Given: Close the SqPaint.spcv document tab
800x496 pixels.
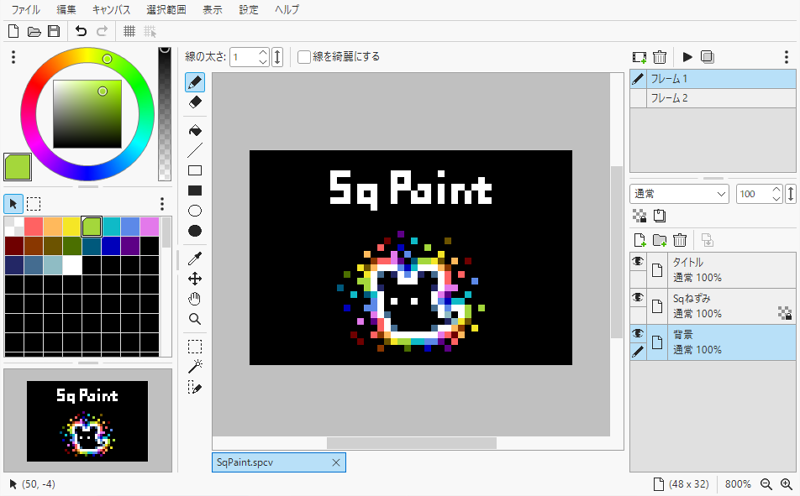Looking at the screenshot, I should 336,462.
